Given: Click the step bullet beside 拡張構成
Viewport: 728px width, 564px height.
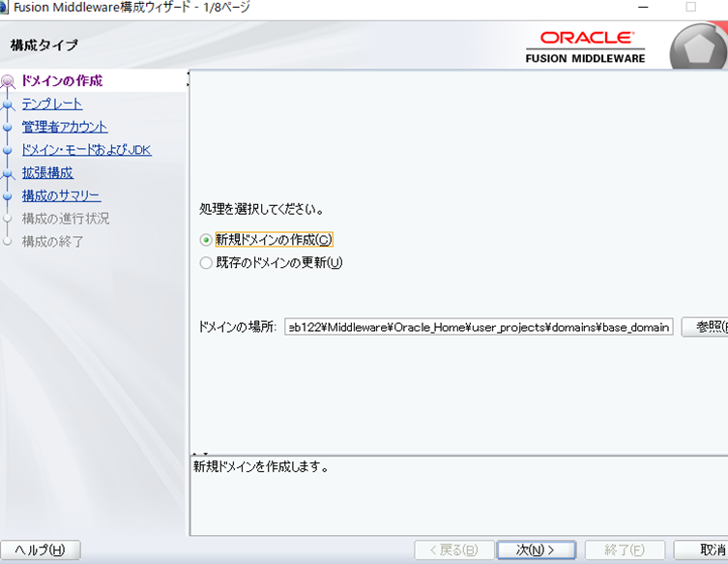Looking at the screenshot, I should (x=8, y=174).
